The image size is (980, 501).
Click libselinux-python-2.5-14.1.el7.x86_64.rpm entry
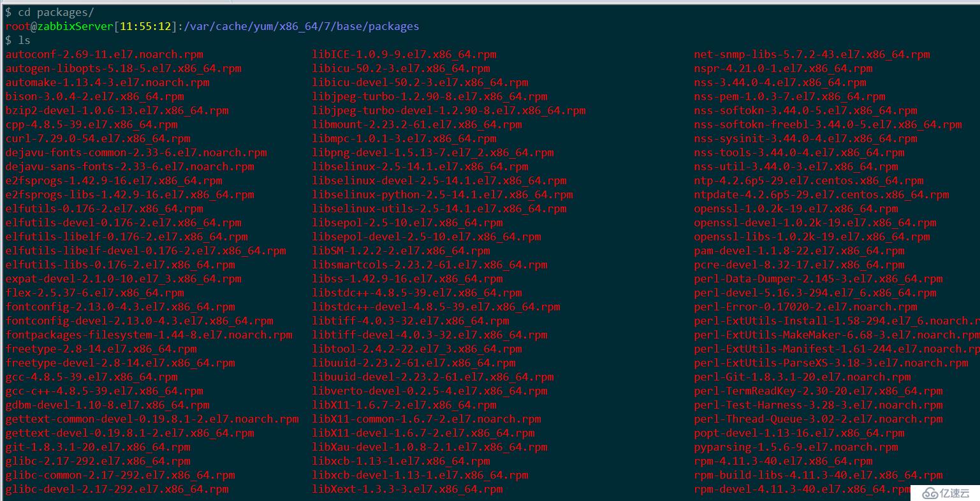tap(442, 195)
